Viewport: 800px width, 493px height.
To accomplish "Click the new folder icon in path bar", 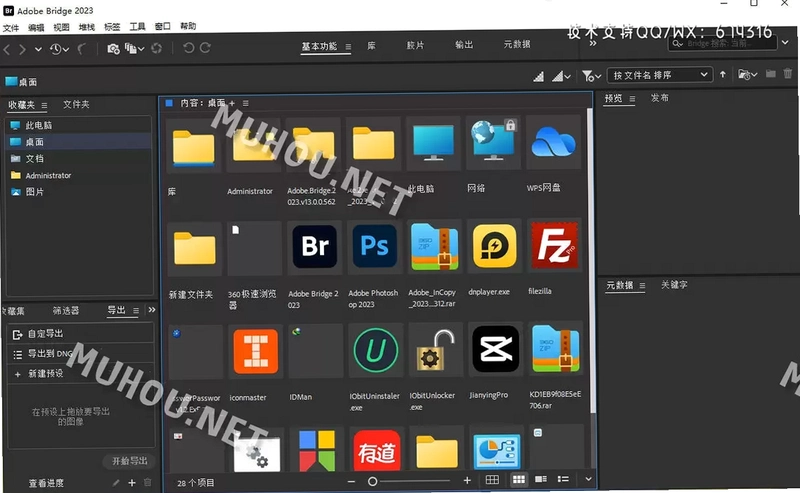I will [770, 74].
